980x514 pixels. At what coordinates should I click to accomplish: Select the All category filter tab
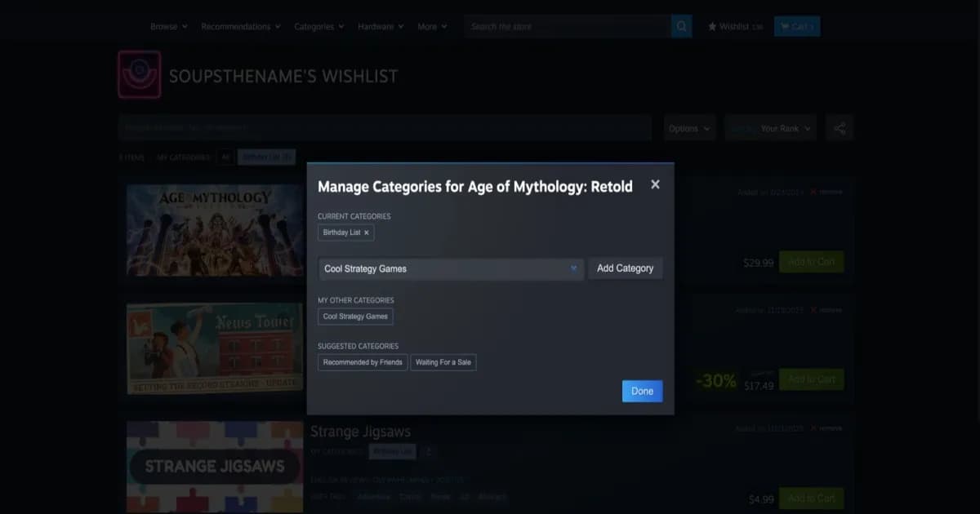point(225,157)
